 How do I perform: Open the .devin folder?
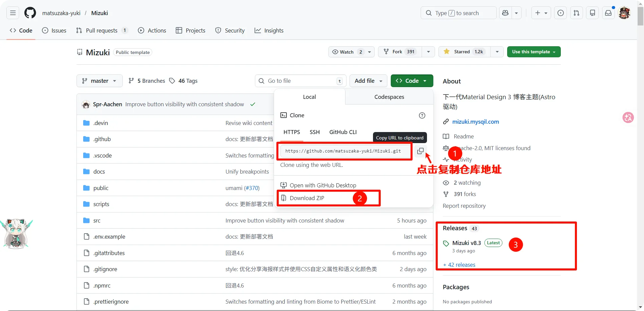[x=101, y=123]
